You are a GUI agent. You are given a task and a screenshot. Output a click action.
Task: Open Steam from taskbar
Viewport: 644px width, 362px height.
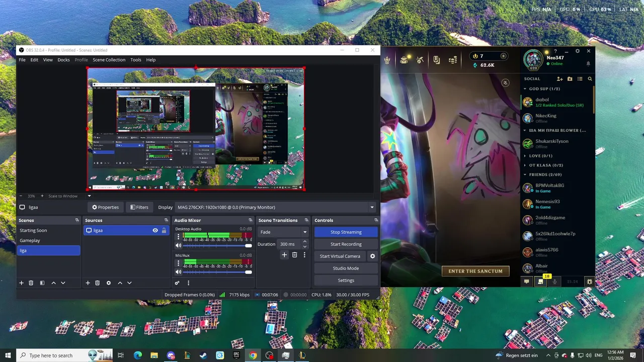point(203,355)
